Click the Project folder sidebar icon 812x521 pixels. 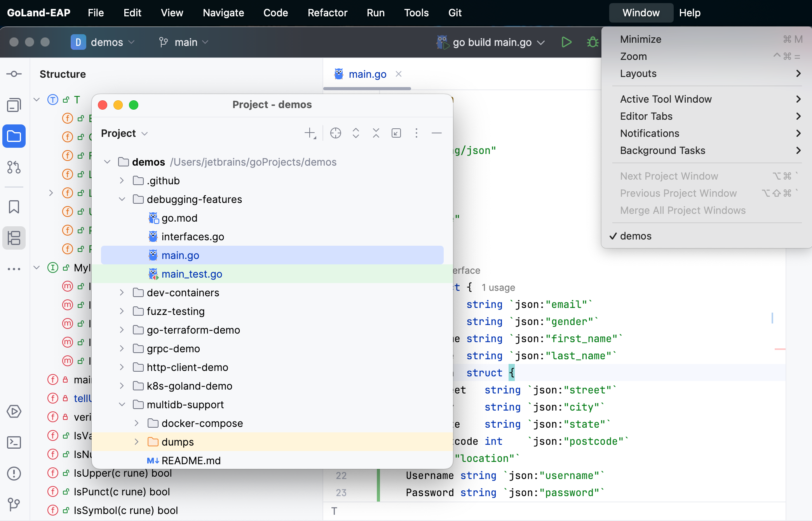click(x=14, y=136)
